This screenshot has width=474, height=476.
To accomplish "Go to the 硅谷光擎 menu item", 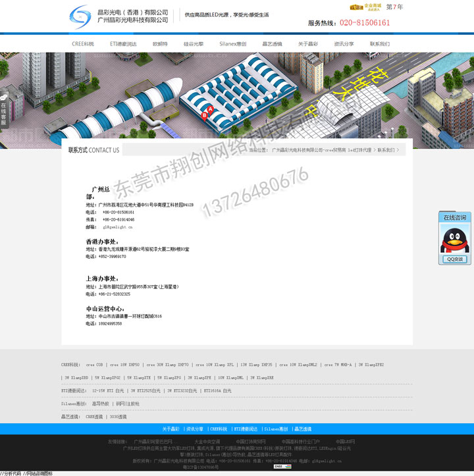I will (194, 44).
